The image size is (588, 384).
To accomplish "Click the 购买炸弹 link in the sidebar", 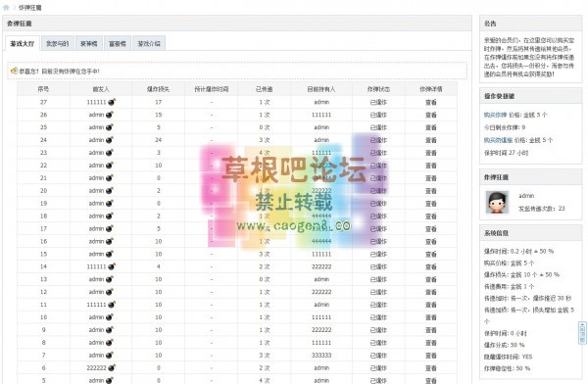I will [495, 115].
